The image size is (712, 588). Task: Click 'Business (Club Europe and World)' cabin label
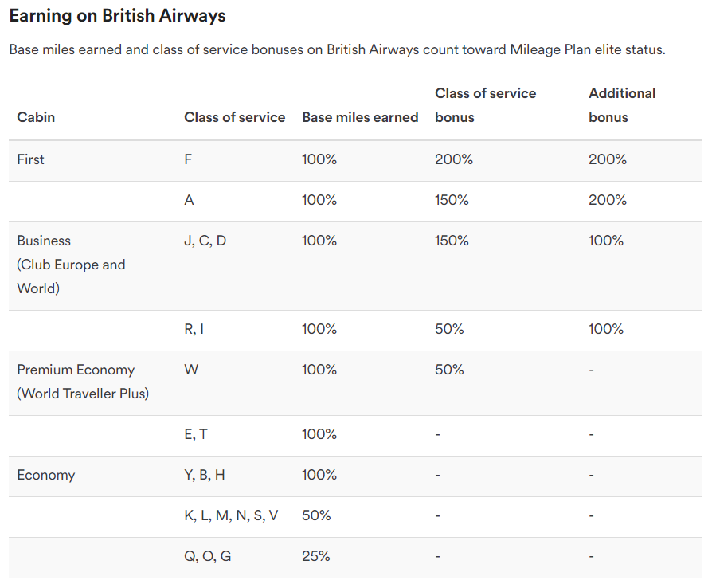[71, 265]
